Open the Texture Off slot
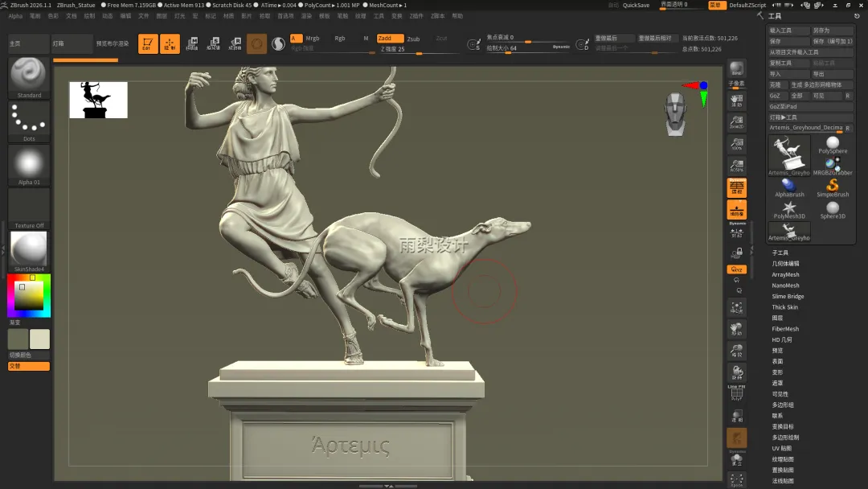This screenshot has height=489, width=868. (x=29, y=208)
